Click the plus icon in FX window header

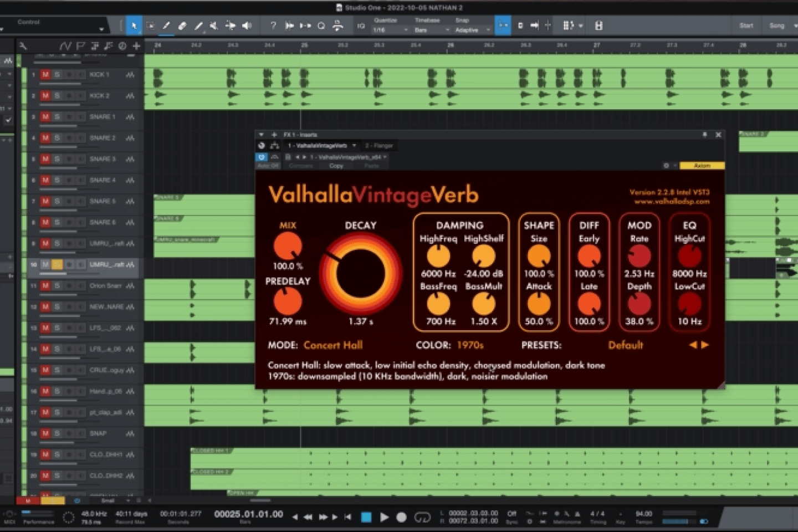274,135
